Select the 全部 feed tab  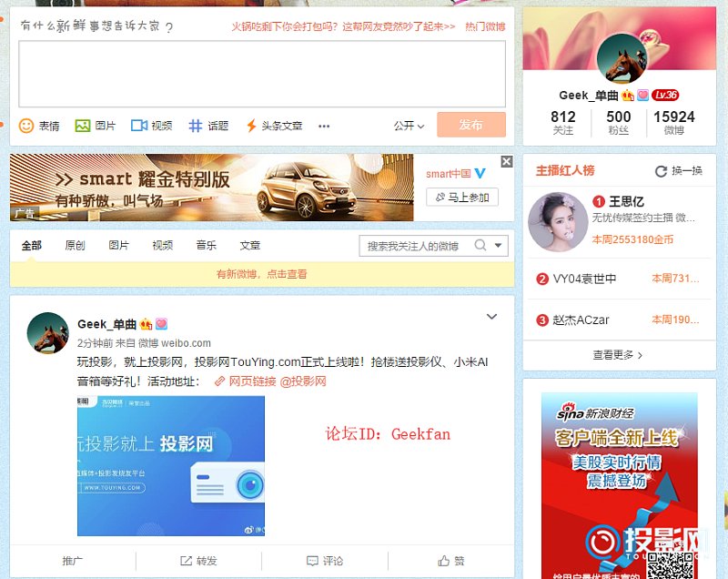point(32,245)
